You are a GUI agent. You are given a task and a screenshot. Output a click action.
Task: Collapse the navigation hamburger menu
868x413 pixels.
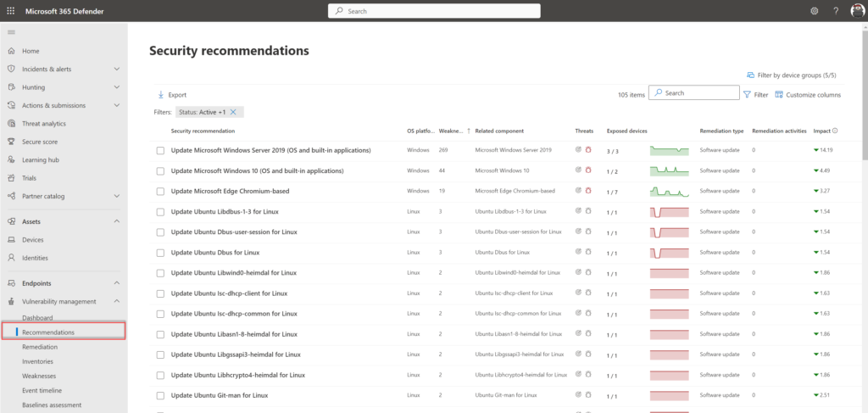pos(11,32)
